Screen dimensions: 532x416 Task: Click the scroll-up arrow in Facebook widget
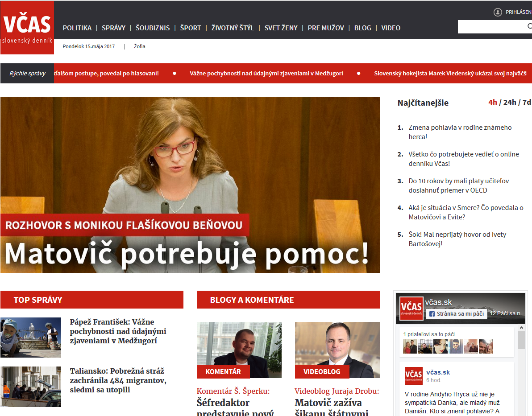(x=521, y=328)
